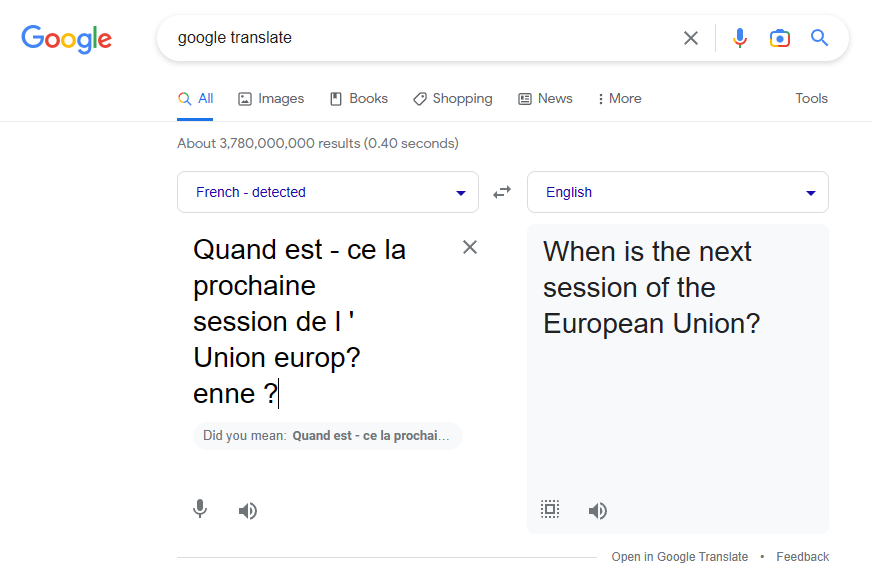
Task: Click the blue search magnifier icon
Action: click(819, 38)
